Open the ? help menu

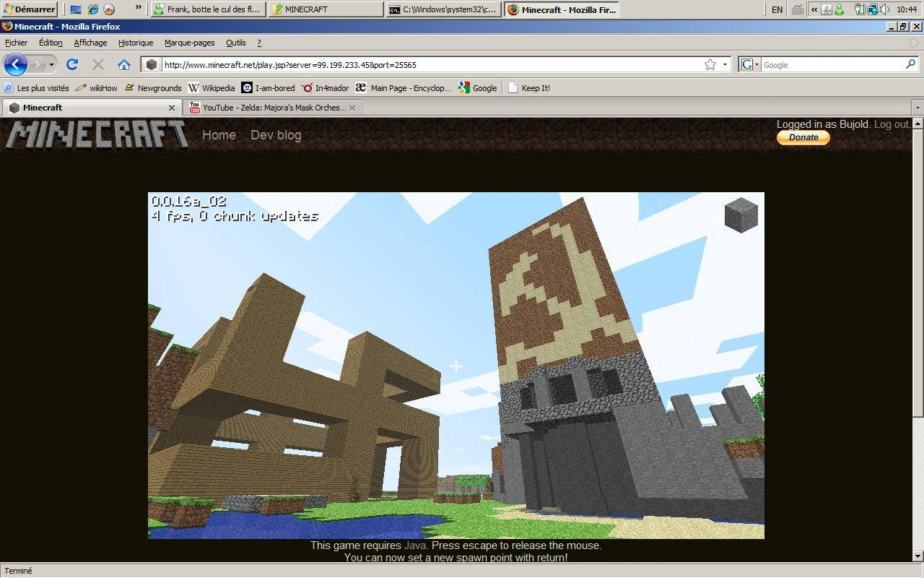259,43
